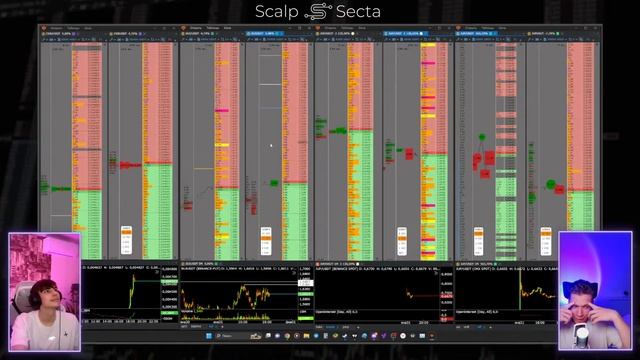
Task: Select highlighted blue tab in third window
Action: coord(406,33)
